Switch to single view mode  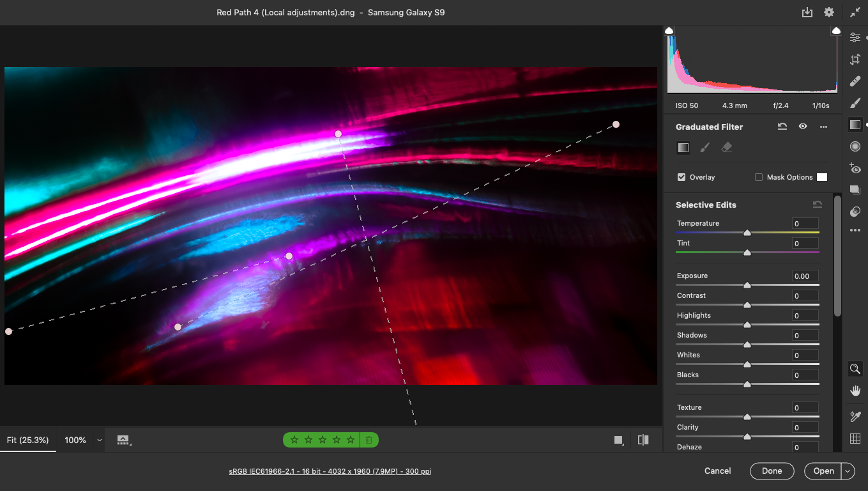[618, 440]
